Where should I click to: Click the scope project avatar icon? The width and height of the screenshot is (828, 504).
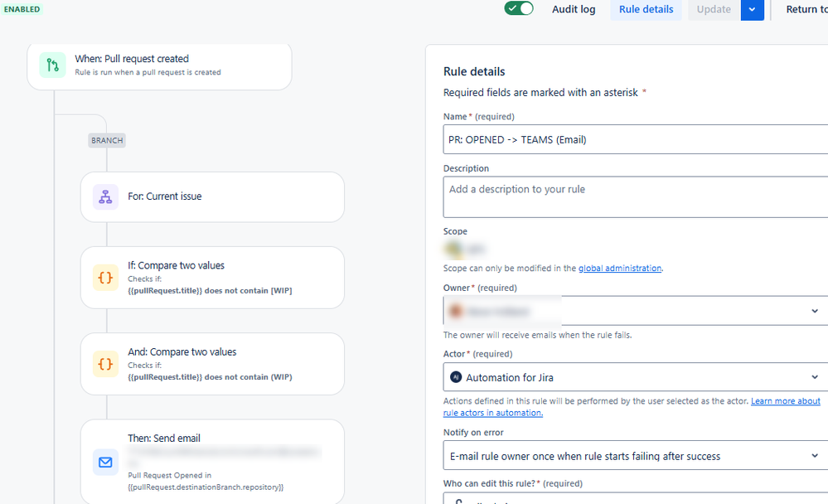(453, 249)
